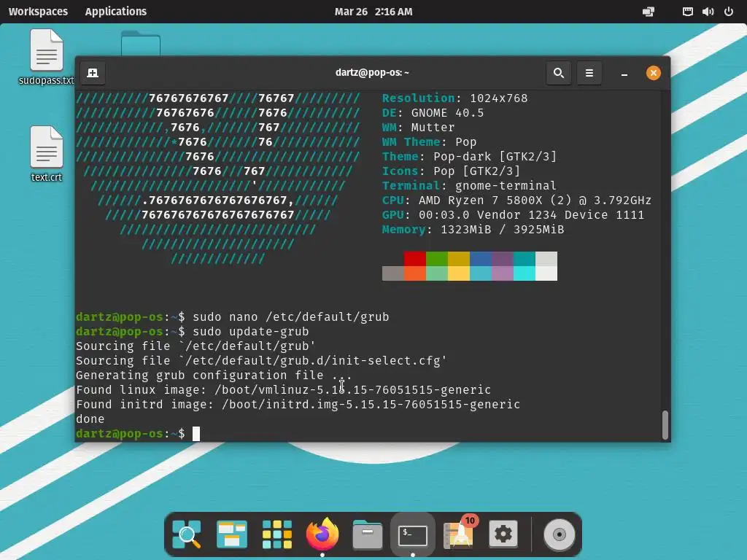Minimize the terminal window
The height and width of the screenshot is (560, 747).
coord(624,74)
